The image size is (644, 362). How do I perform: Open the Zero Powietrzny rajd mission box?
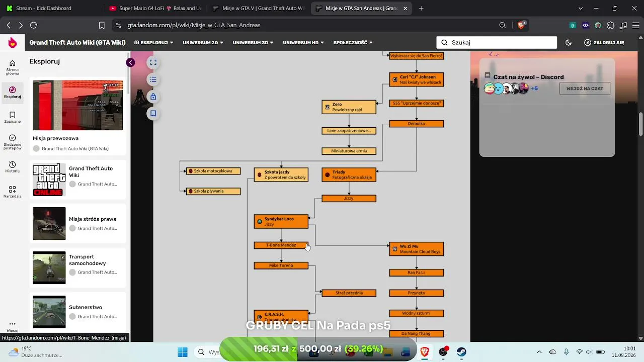(349, 107)
